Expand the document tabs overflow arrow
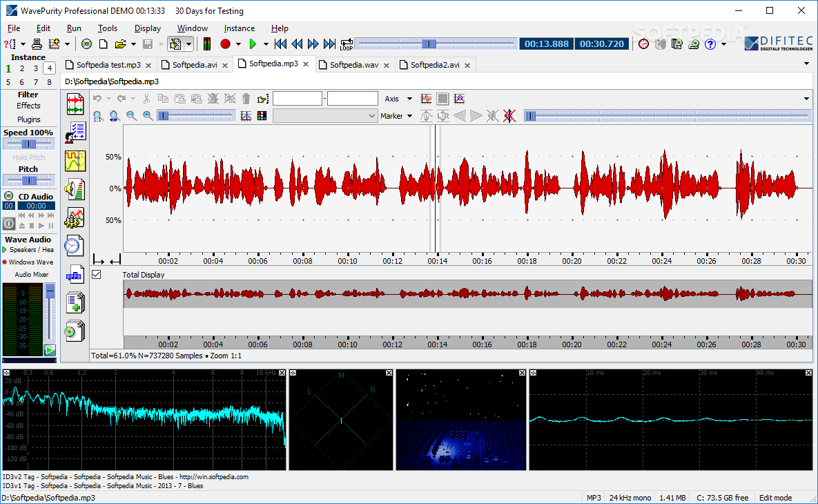Screen dimensions: 818x504 point(806,64)
